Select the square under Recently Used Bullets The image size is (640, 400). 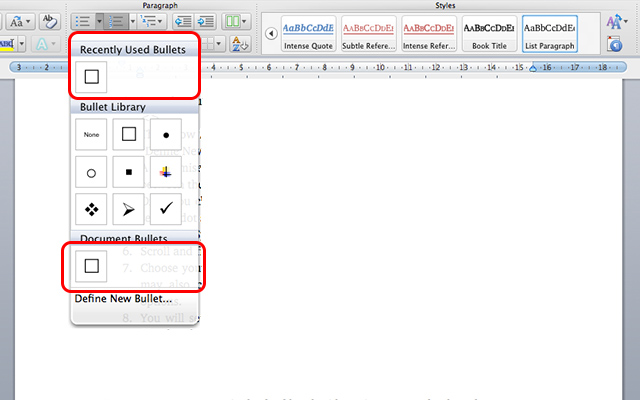pyautogui.click(x=91, y=77)
